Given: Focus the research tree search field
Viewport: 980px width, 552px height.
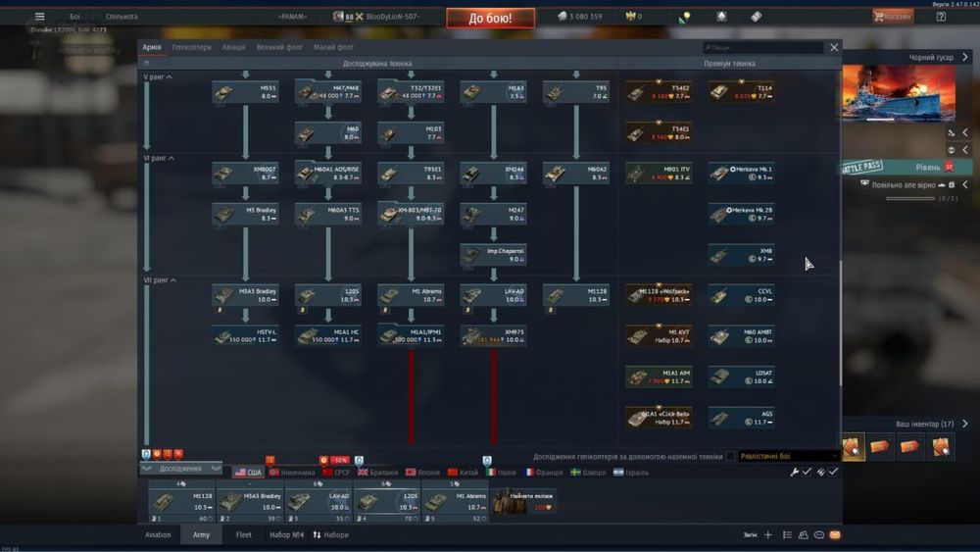Looking at the screenshot, I should 762,47.
